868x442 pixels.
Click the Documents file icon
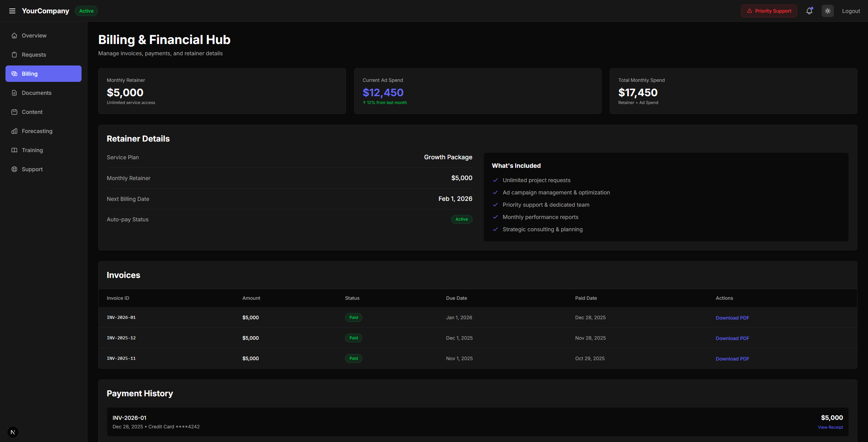click(14, 93)
